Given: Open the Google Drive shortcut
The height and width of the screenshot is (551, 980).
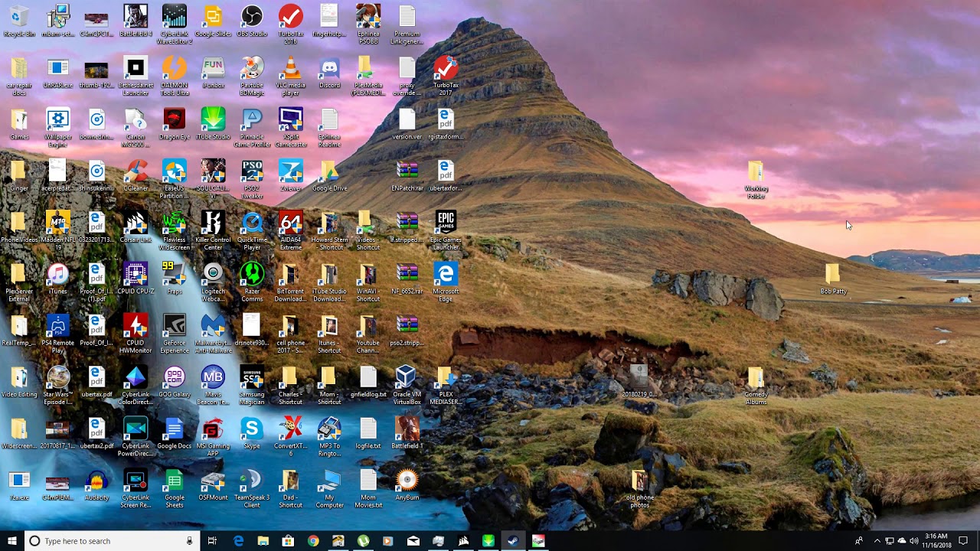Looking at the screenshot, I should (x=329, y=176).
